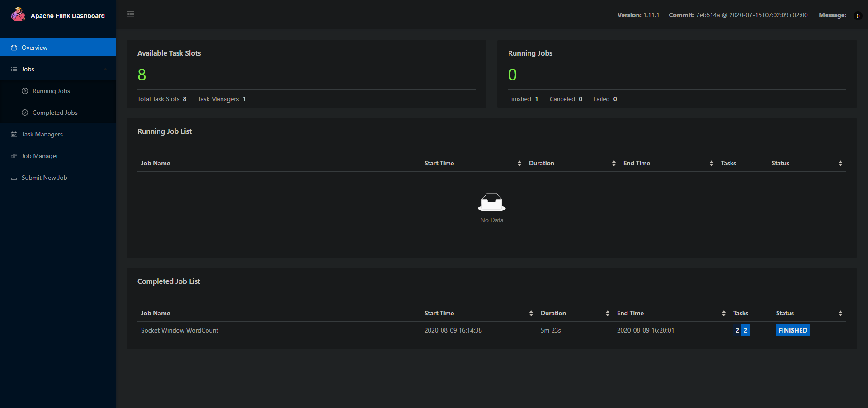Viewport: 868px width, 408px height.
Task: Click the Tasks header in Completed Job List
Action: pyautogui.click(x=741, y=313)
